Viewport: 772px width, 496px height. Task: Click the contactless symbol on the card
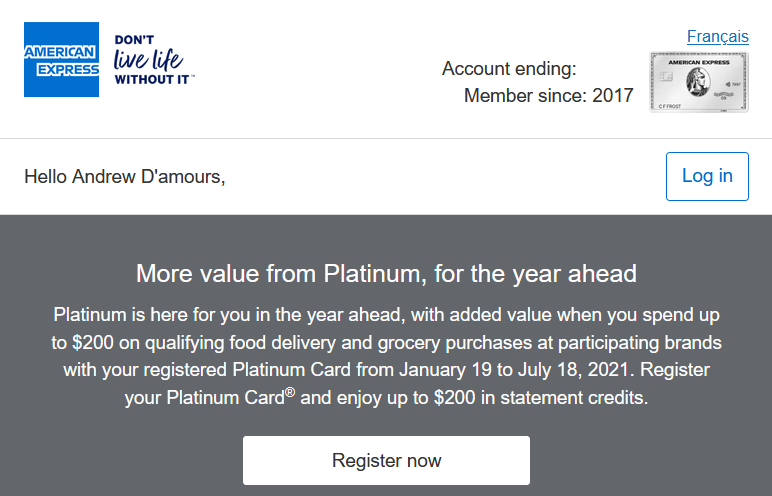pyautogui.click(x=728, y=84)
